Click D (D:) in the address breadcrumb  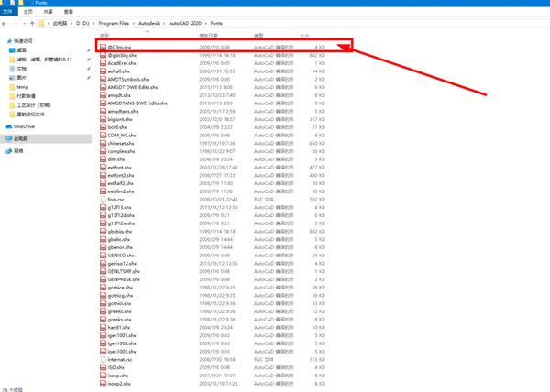click(x=82, y=23)
